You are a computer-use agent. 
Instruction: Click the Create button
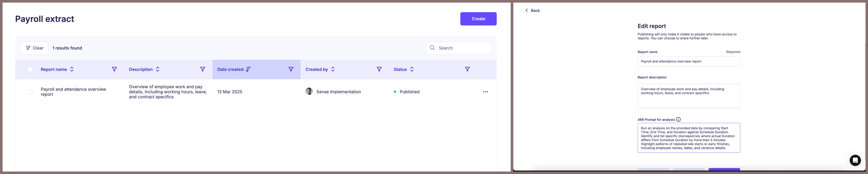pyautogui.click(x=478, y=19)
